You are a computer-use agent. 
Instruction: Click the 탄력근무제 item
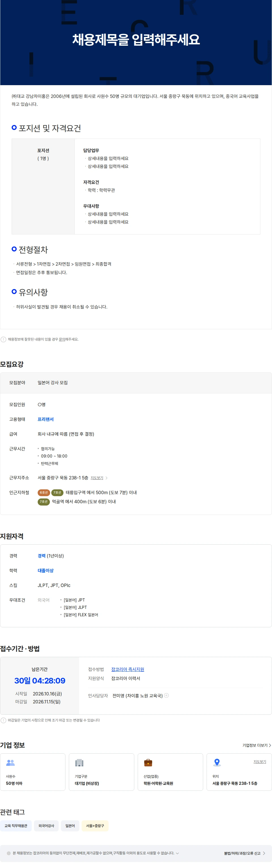coord(49,464)
